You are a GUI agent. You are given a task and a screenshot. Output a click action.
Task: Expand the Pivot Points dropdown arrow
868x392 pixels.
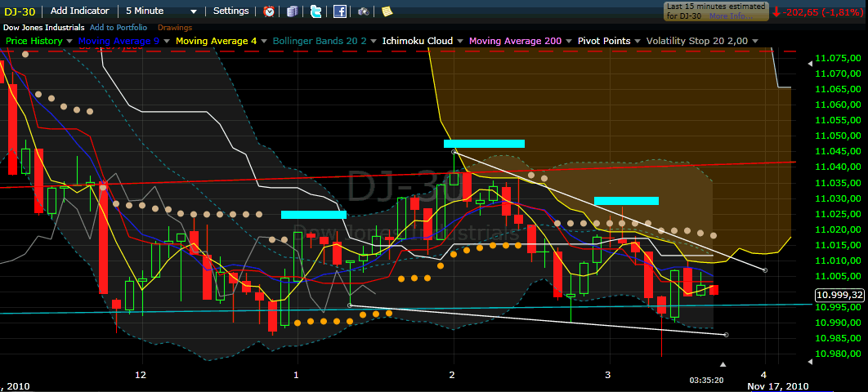point(638,42)
